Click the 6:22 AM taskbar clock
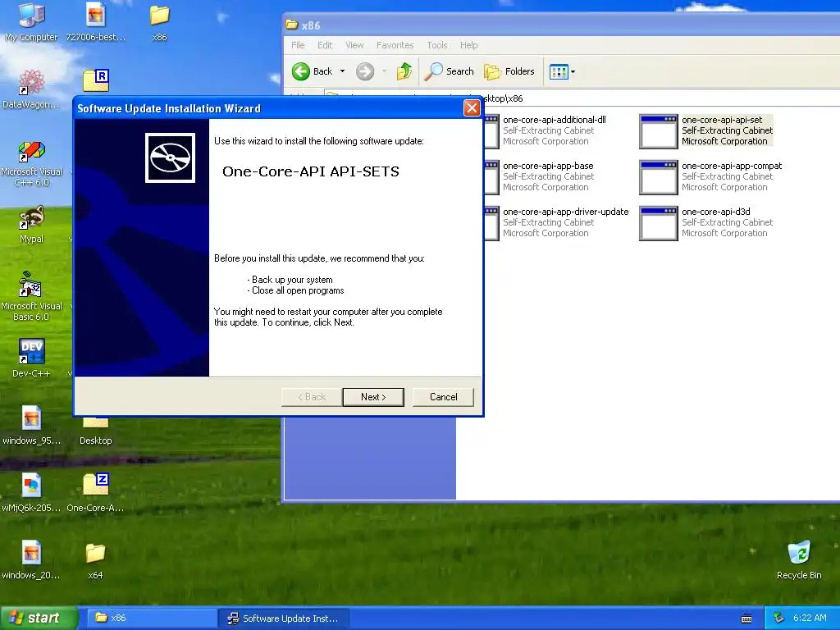The width and height of the screenshot is (840, 630). 810,619
